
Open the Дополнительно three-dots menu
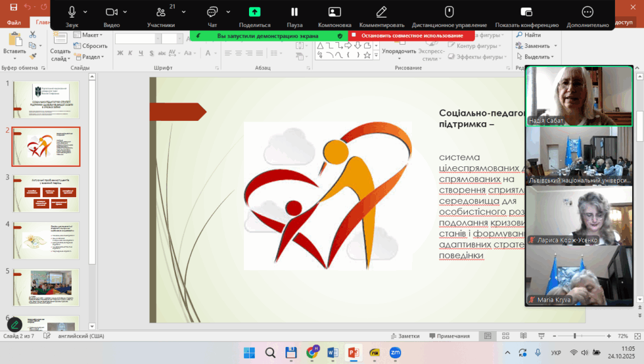point(587,12)
